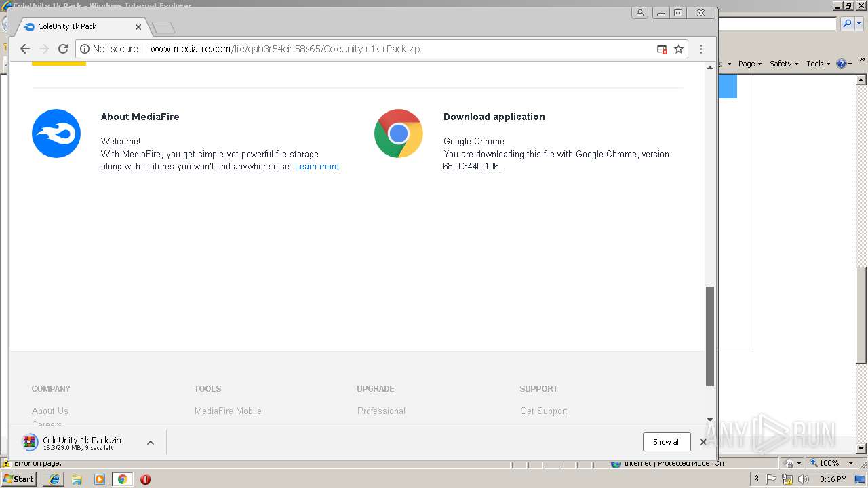
Task: Click Internet Explorer search magnifier icon
Action: [x=847, y=24]
